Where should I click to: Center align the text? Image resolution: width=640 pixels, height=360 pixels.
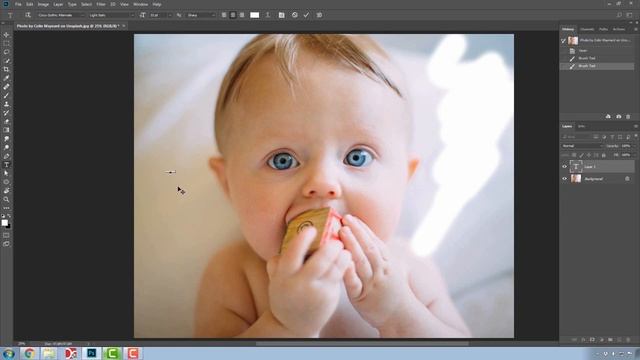233,15
